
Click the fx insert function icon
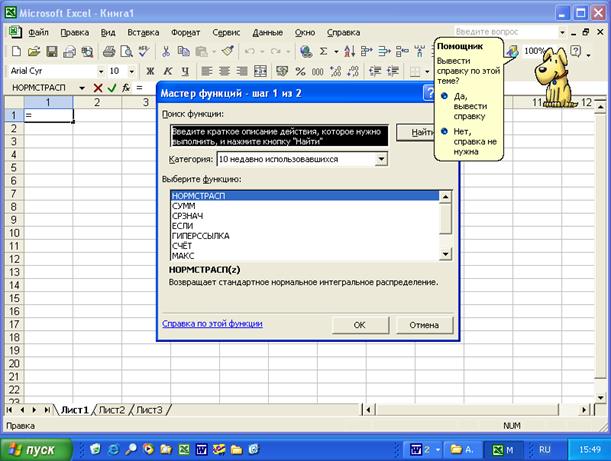point(125,88)
